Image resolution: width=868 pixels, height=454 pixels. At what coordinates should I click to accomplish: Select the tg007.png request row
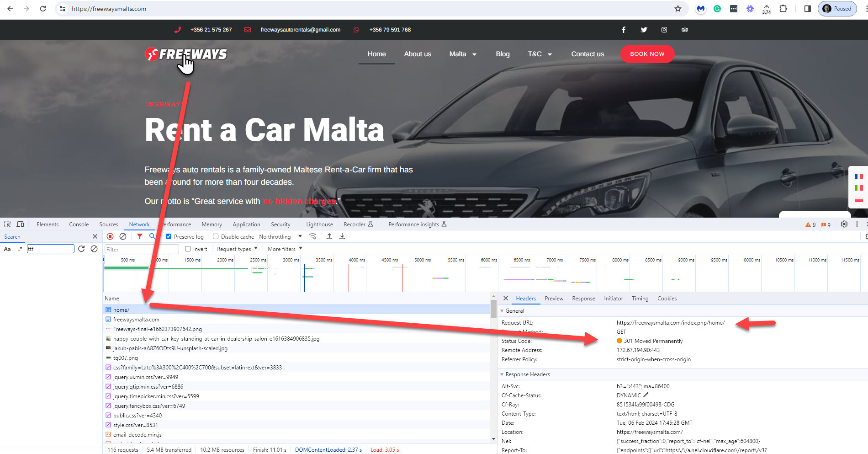(x=296, y=358)
